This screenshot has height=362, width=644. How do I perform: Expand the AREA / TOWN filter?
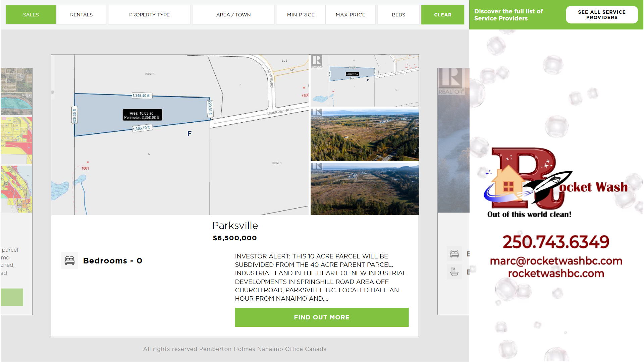[x=233, y=15]
